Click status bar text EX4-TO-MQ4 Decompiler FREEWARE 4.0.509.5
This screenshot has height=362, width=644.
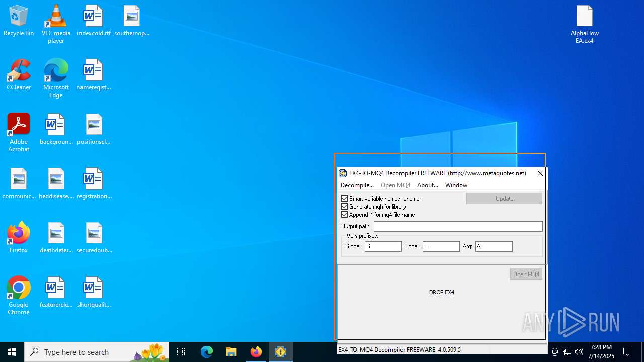click(x=399, y=349)
